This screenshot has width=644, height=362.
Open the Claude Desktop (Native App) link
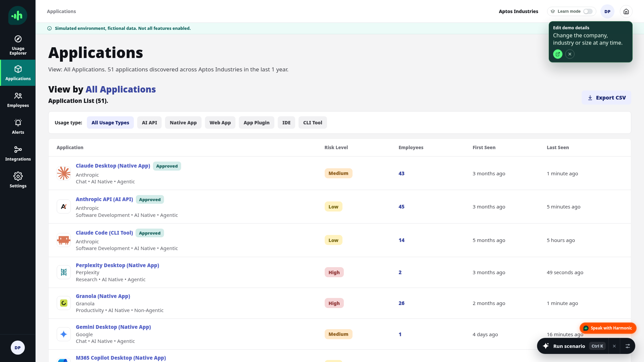pos(113,166)
